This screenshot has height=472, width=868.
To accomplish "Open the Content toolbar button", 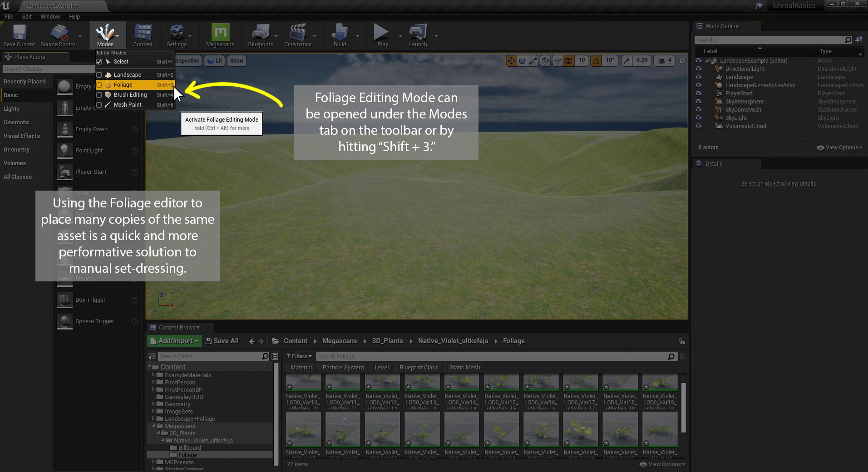I will point(143,35).
